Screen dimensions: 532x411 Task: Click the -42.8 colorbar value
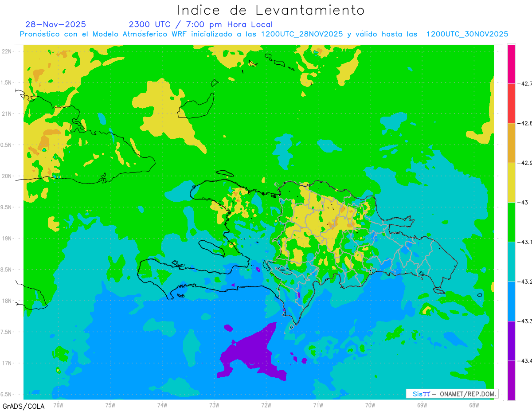(525, 123)
